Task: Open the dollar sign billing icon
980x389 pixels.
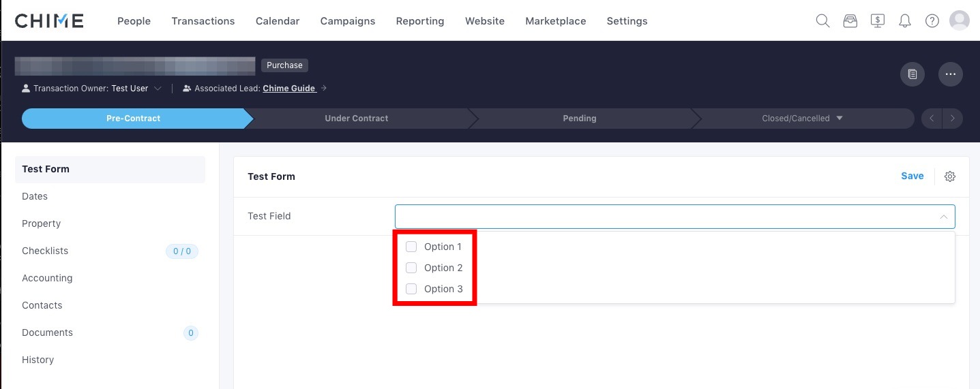Action: click(878, 21)
